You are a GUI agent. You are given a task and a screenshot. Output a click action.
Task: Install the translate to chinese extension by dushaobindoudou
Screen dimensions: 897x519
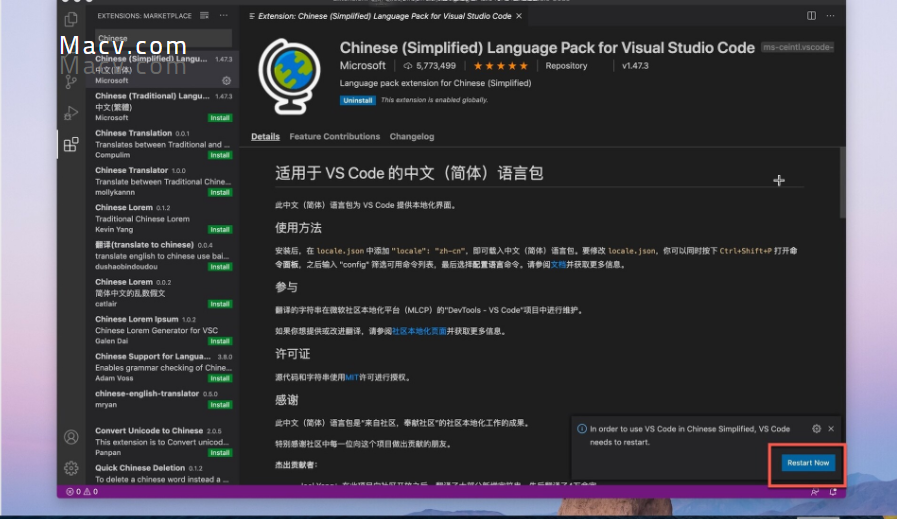pos(220,267)
